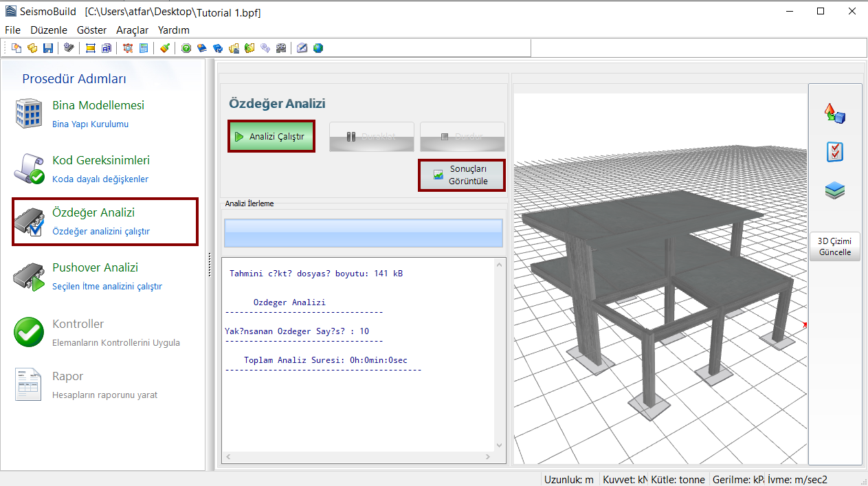The height and width of the screenshot is (486, 868).
Task: Click the horizontal scrollbar under the analysis log
Action: 357,457
